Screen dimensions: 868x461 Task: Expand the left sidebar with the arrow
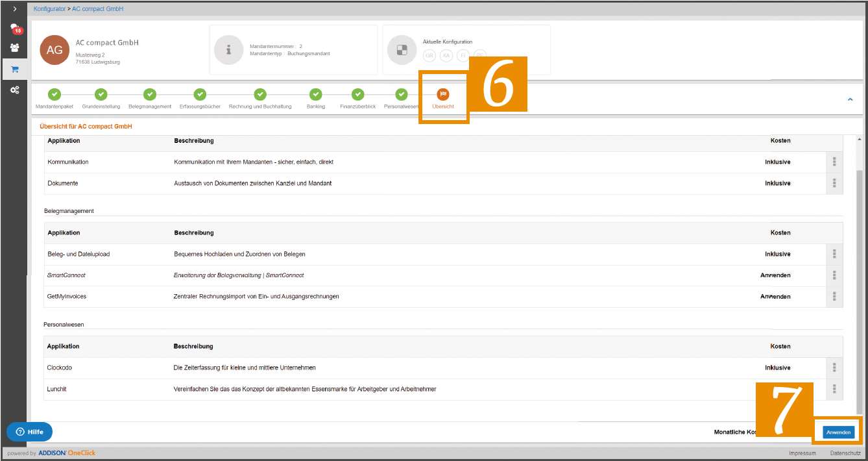pyautogui.click(x=14, y=9)
